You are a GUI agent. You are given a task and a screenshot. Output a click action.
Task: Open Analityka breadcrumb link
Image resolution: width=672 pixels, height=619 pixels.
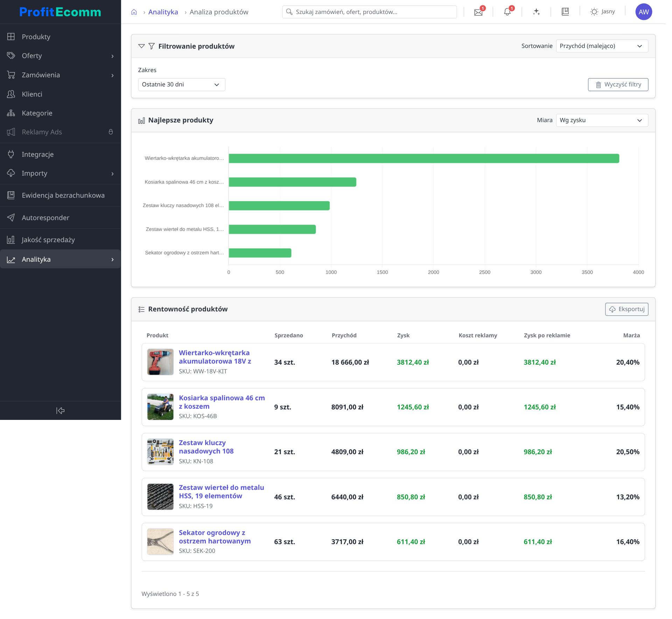coord(163,12)
